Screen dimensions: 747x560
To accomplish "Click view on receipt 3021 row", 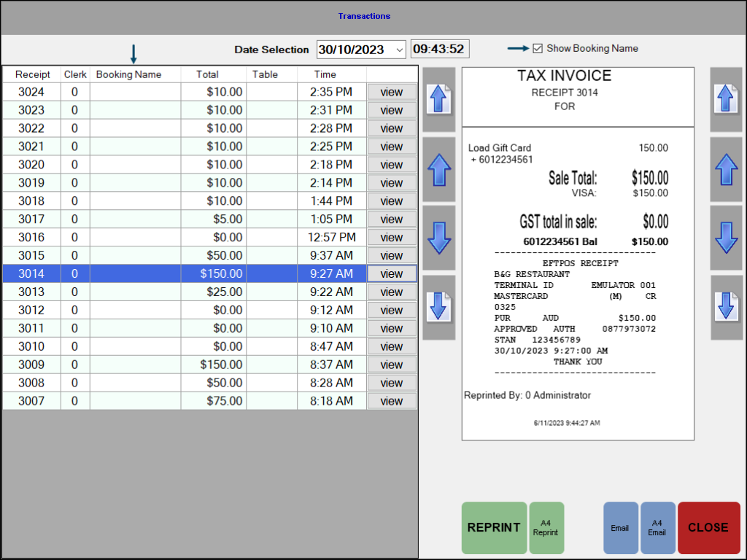I will (392, 146).
